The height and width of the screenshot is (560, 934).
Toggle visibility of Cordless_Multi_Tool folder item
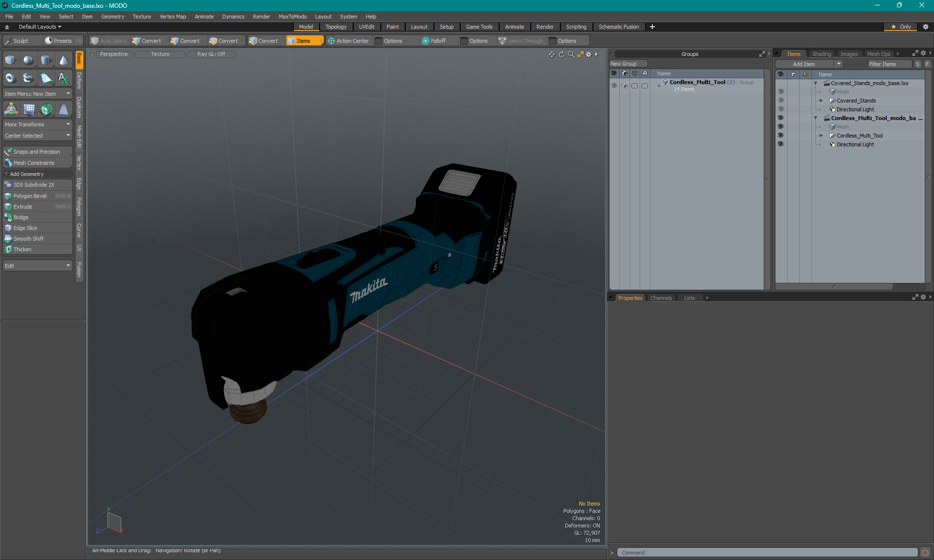tap(781, 135)
